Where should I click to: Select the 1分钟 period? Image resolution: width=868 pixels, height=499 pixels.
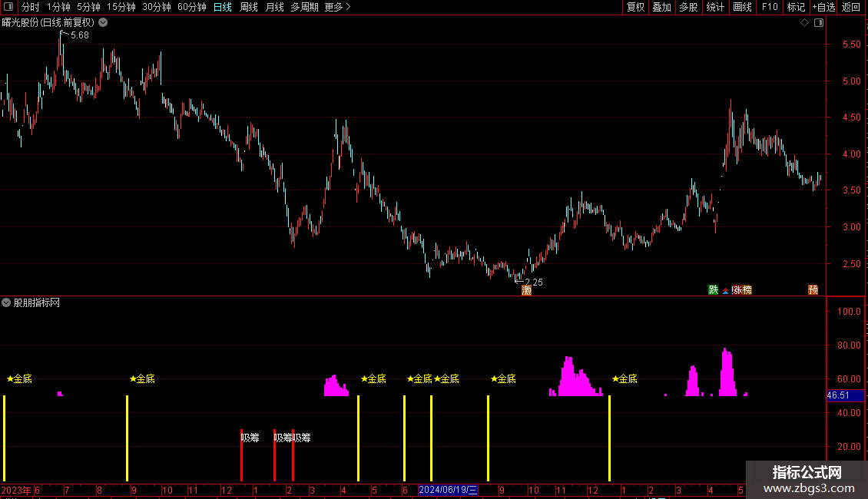[58, 7]
